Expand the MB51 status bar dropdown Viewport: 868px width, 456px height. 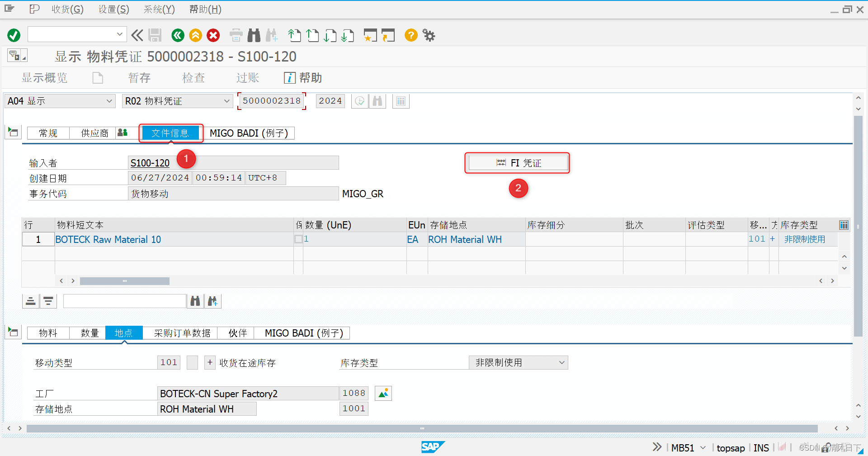point(703,447)
